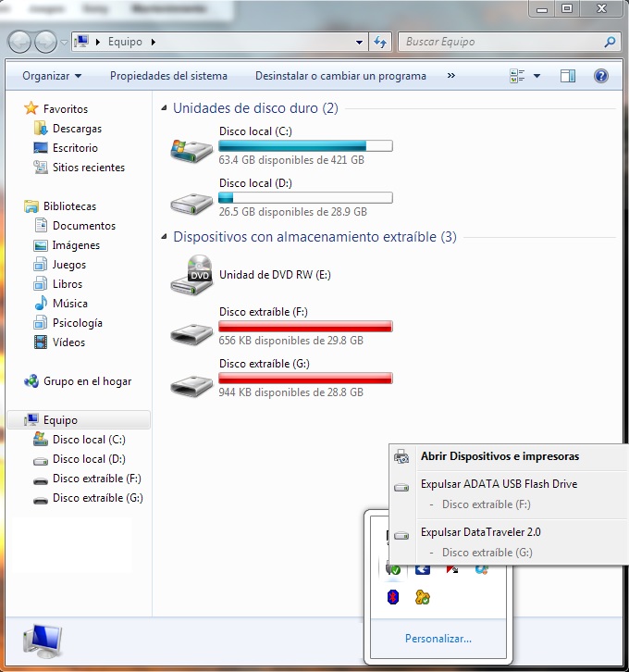
Task: Click the computer icon in address bar
Action: point(81,42)
